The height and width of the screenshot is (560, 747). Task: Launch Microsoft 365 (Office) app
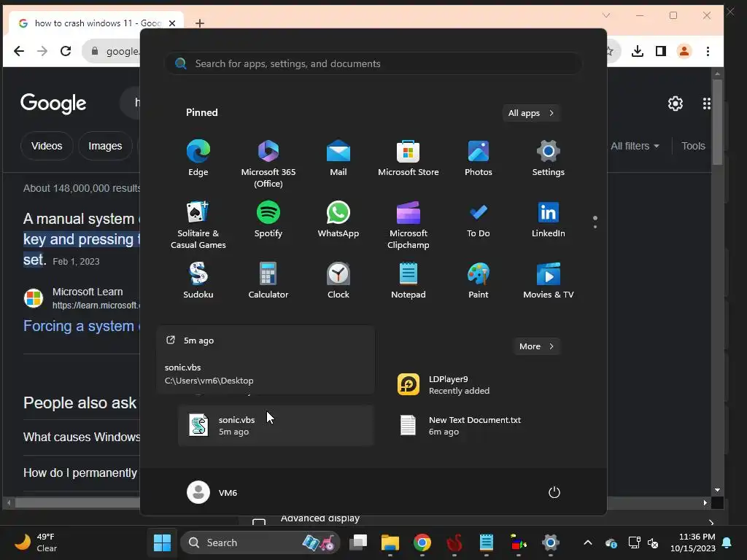pyautogui.click(x=268, y=164)
